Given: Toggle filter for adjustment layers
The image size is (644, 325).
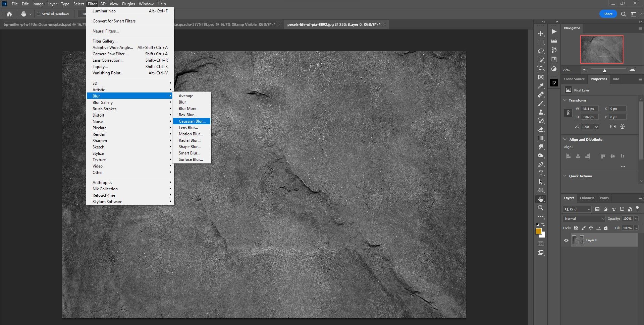Looking at the screenshot, I should click(x=605, y=209).
